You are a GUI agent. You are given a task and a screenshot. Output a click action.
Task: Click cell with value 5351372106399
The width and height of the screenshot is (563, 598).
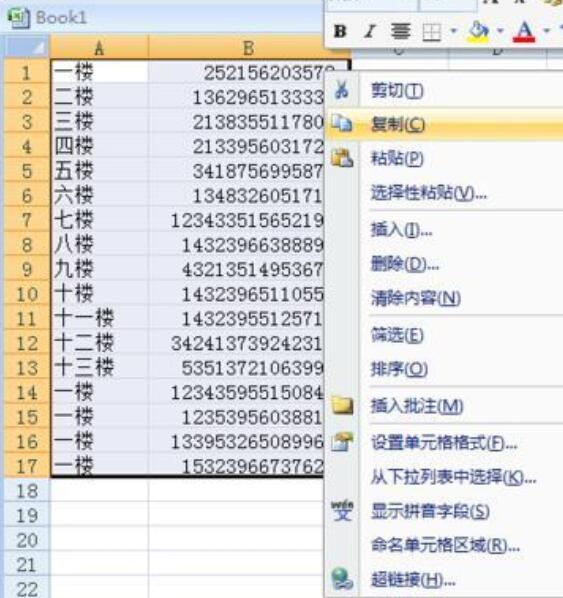coord(236,368)
